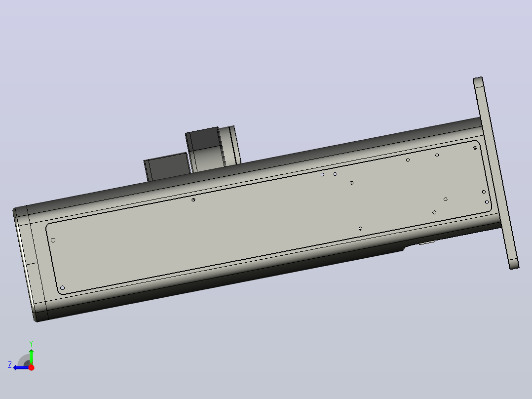This screenshot has width=532, height=399.
Task: Click the red X axis dot of the triad
Action: point(31,367)
